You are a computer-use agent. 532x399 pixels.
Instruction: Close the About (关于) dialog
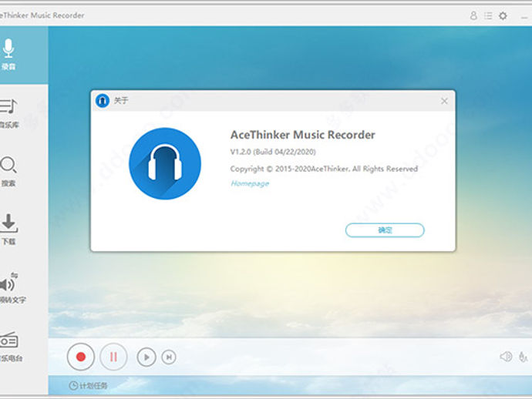(444, 101)
